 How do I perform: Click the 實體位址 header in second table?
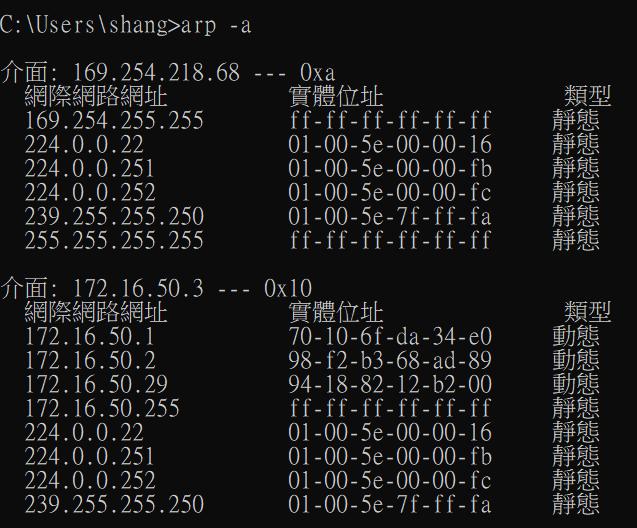coord(336,312)
